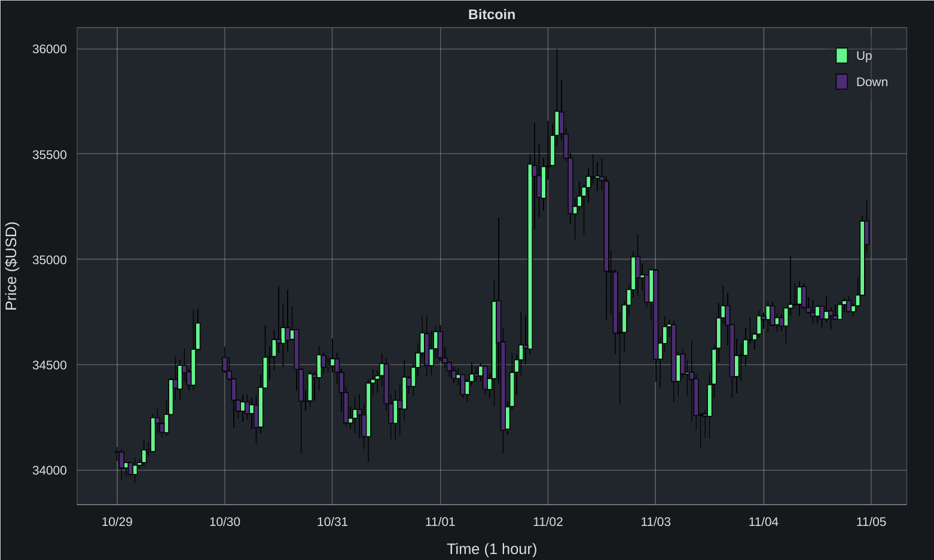The height and width of the screenshot is (560, 934).
Task: Click the 35000 price tick label
Action: (x=50, y=260)
